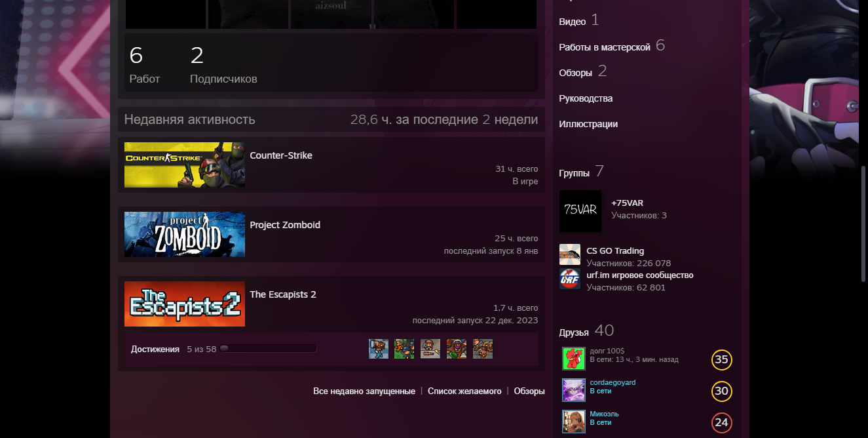Open the Иллюстрации sidebar link
868x438 pixels.
click(x=588, y=124)
